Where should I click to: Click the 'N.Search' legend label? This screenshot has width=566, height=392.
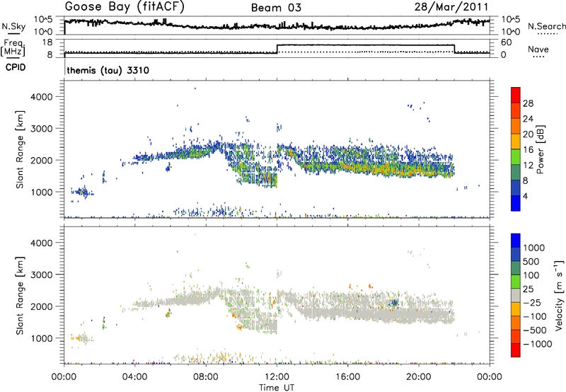point(546,26)
